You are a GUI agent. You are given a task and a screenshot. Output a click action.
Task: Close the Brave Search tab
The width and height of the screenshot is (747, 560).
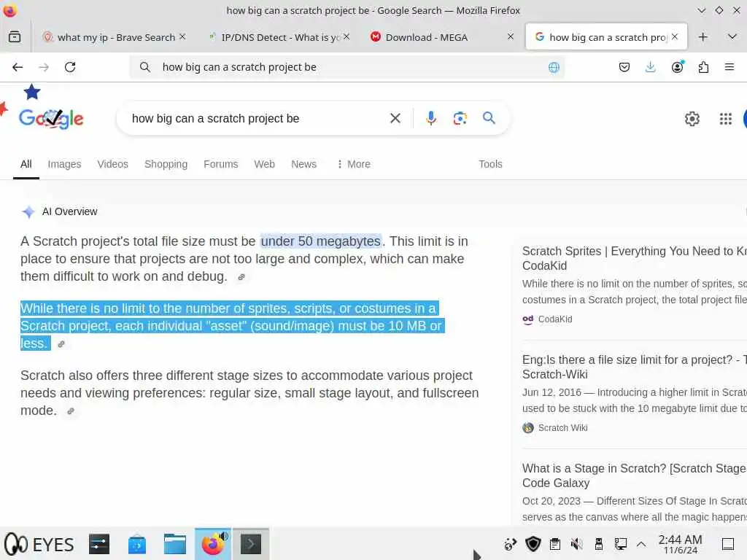coord(182,36)
